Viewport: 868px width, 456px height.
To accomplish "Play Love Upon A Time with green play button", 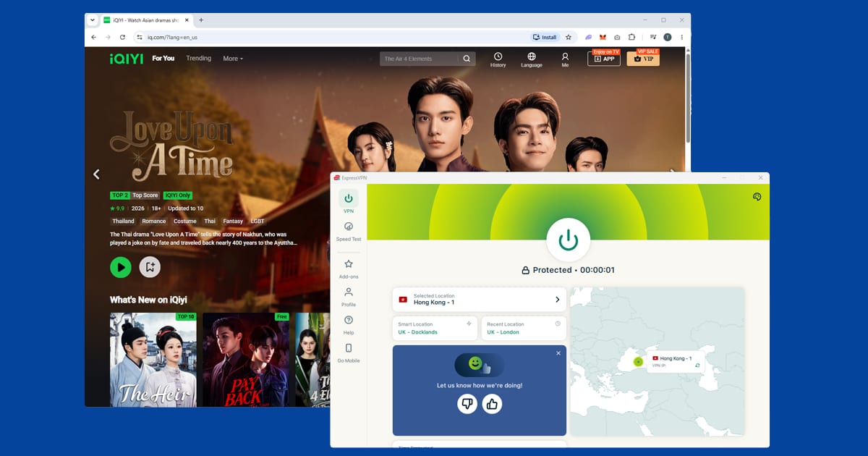I will pyautogui.click(x=121, y=267).
